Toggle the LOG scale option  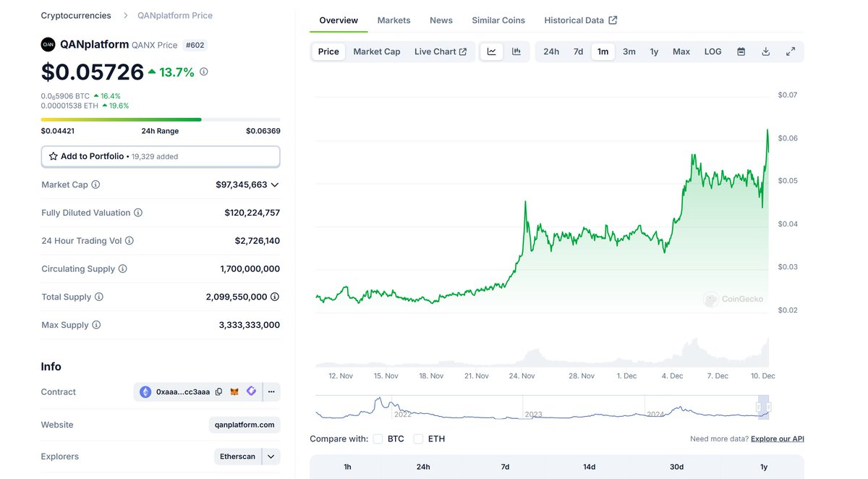click(x=713, y=51)
